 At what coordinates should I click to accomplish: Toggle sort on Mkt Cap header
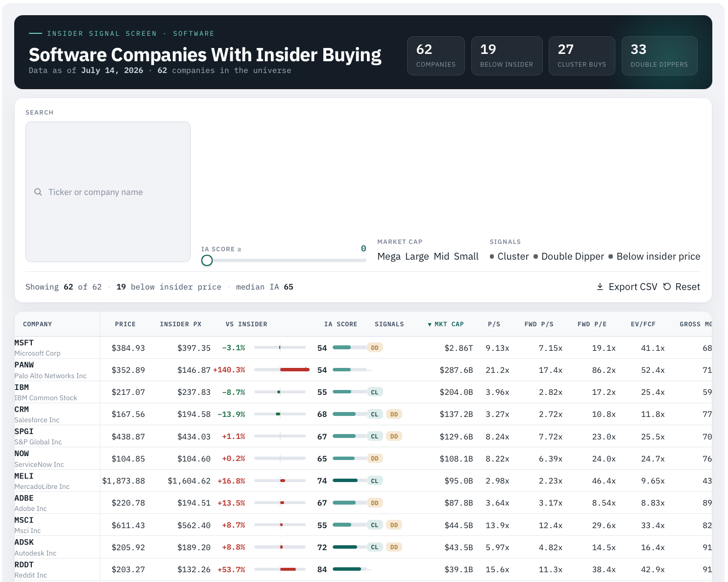pos(445,324)
